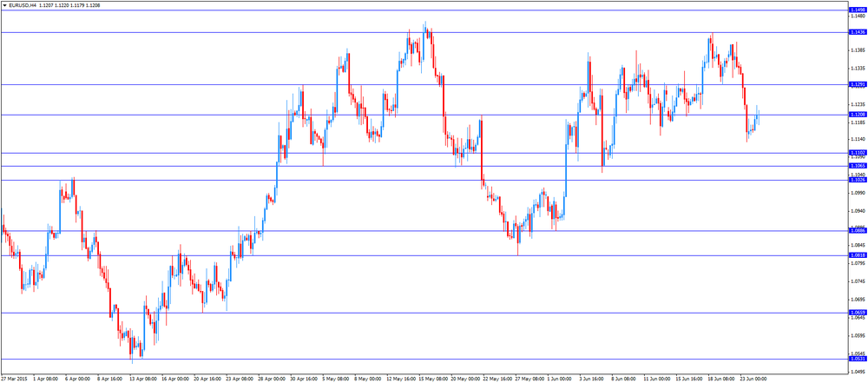Click the 16 Apr 00:00 time label
Image resolution: width=868 pixels, height=383 pixels.
click(x=175, y=380)
